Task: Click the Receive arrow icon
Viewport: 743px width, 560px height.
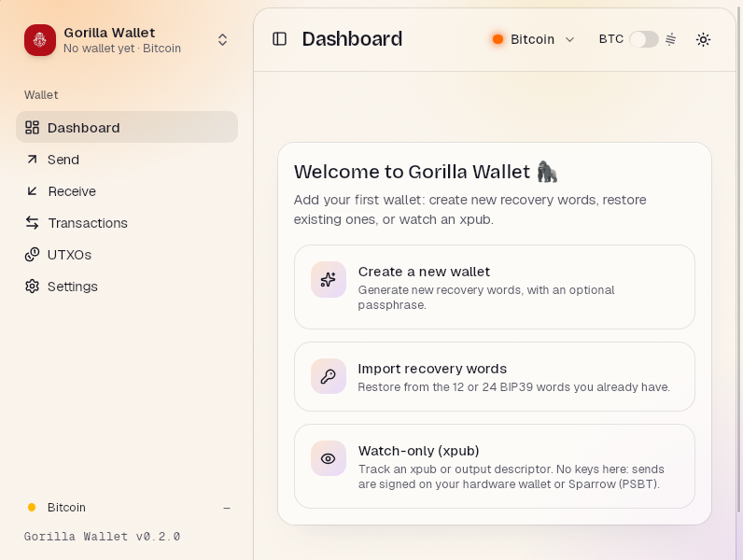Action: 32,191
